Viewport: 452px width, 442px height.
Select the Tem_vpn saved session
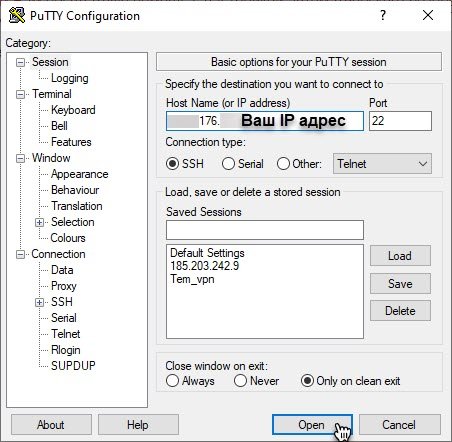pos(192,279)
